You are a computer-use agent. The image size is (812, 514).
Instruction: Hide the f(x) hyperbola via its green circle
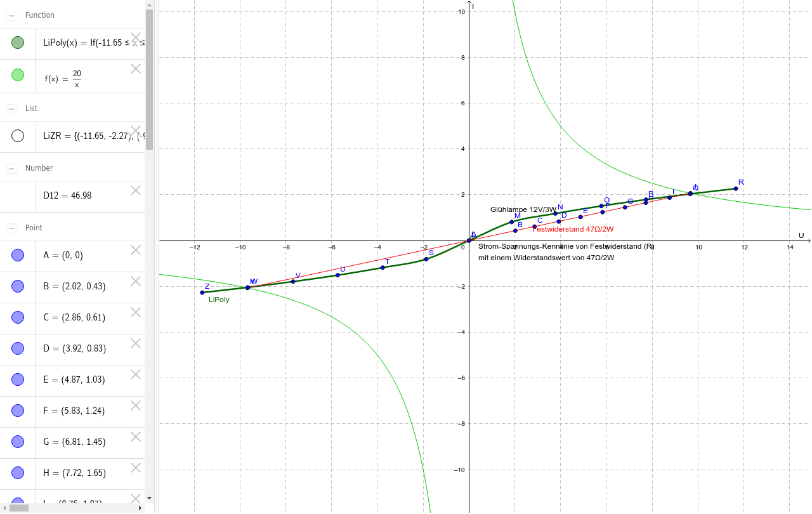[x=17, y=74]
